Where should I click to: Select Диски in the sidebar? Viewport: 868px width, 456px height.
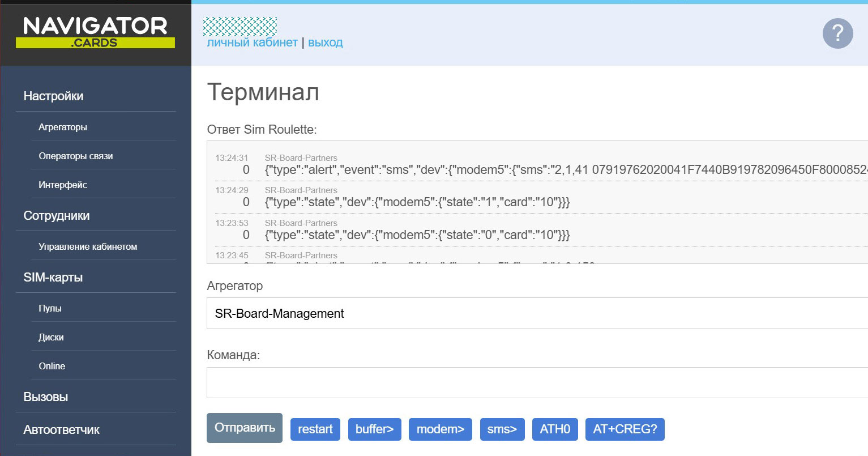click(51, 338)
